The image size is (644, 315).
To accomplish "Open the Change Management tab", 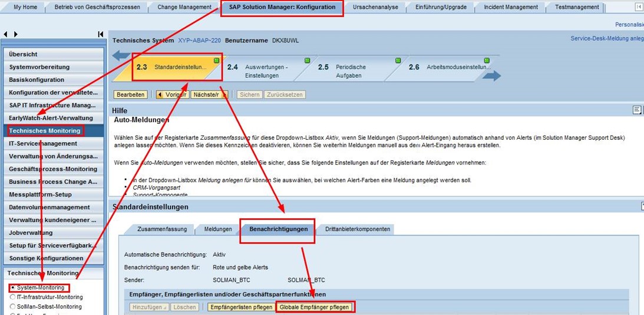I will pyautogui.click(x=184, y=7).
